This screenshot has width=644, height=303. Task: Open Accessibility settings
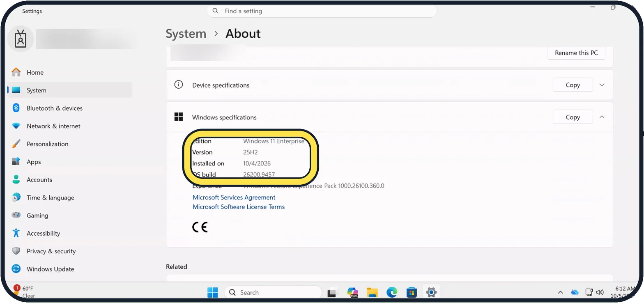click(x=69, y=233)
